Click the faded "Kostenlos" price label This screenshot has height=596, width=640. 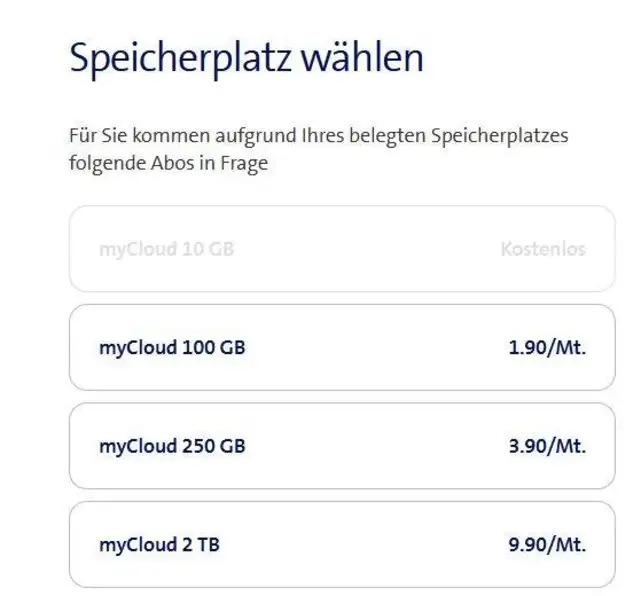[x=543, y=249]
